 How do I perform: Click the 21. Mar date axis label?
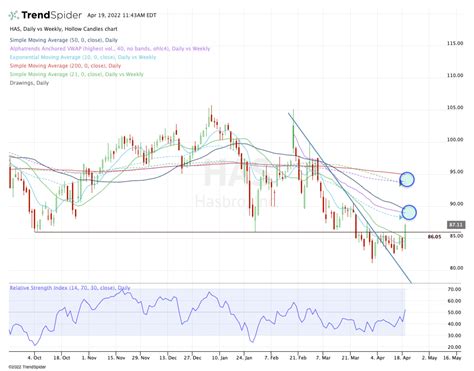(351, 358)
